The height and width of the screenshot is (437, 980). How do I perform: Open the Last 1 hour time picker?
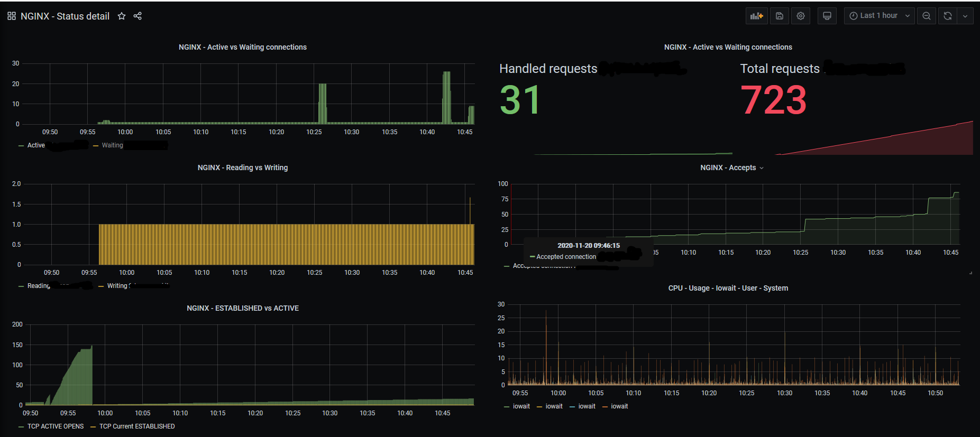click(x=879, y=16)
